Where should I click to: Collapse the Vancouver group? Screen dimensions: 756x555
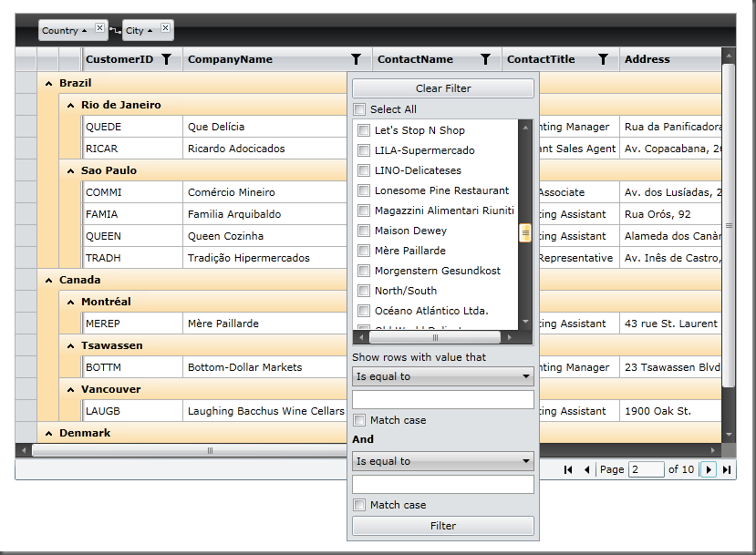tap(71, 389)
